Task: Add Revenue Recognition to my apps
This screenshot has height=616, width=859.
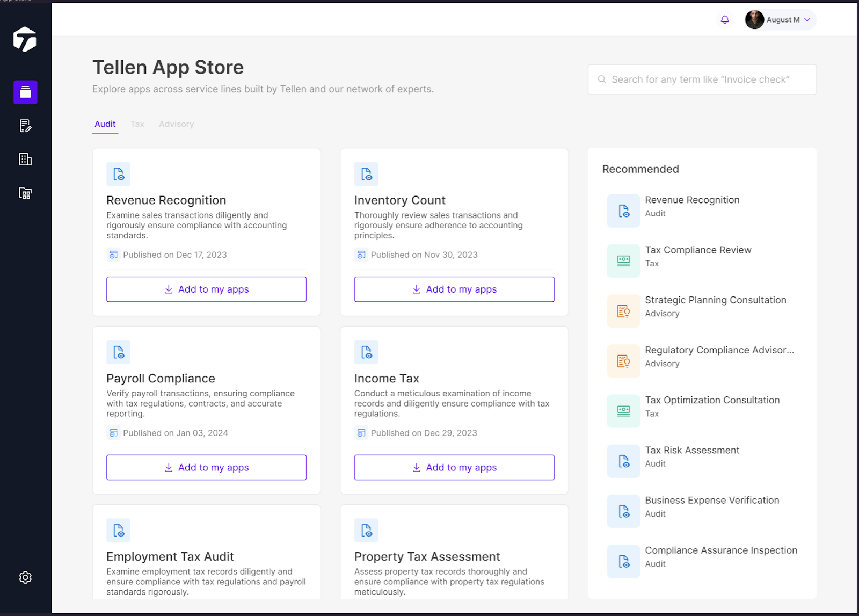Action: [x=207, y=289]
